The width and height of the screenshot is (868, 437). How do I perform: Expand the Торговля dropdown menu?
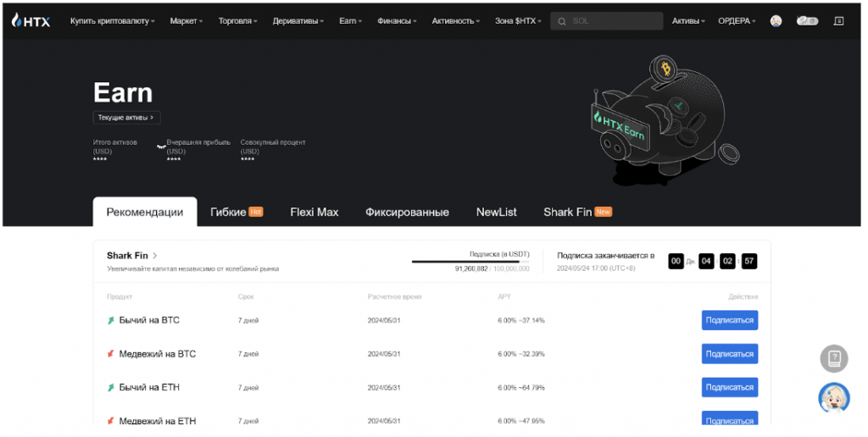pos(238,21)
